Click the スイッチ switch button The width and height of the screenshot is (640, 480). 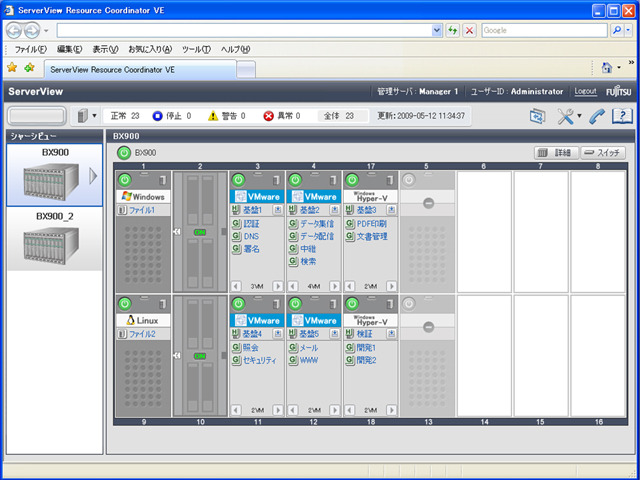point(603,153)
